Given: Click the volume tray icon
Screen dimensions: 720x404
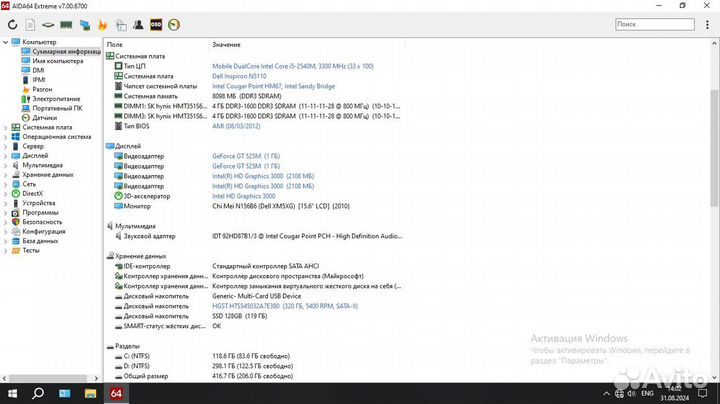Looking at the screenshot, I should click(632, 393).
